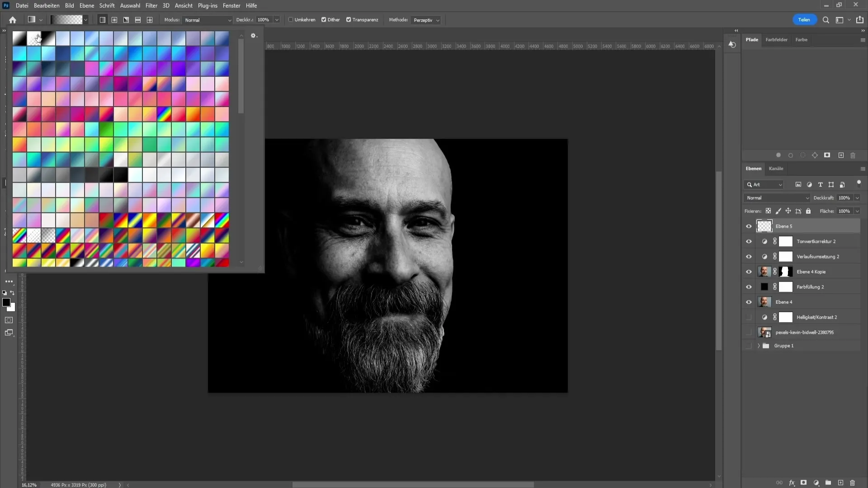
Task: Select the linear gradient style icon
Action: coord(103,20)
